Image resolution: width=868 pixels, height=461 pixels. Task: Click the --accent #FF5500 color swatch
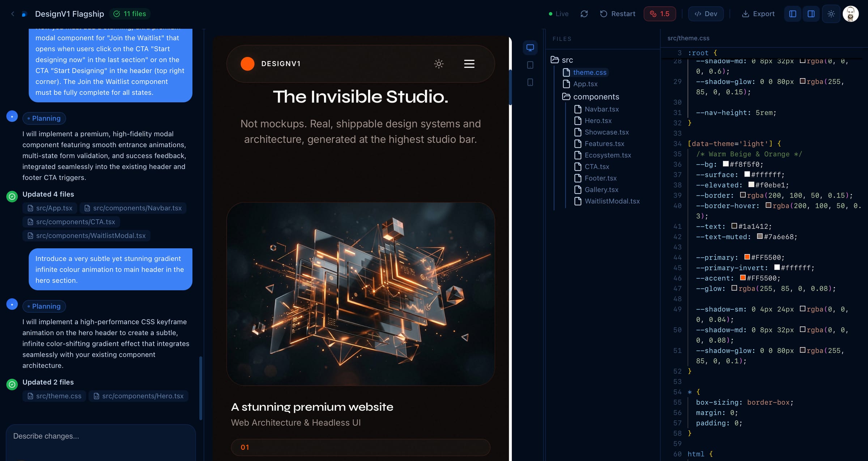pyautogui.click(x=743, y=278)
